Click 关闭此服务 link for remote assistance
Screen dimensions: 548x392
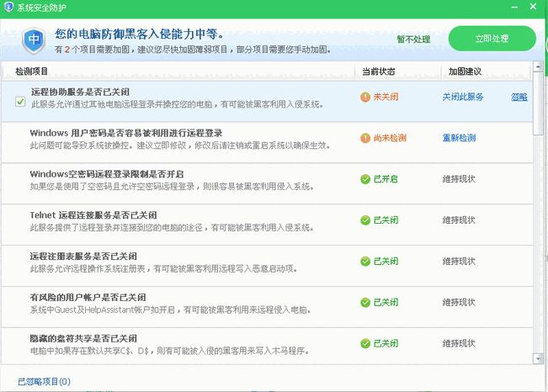click(463, 97)
